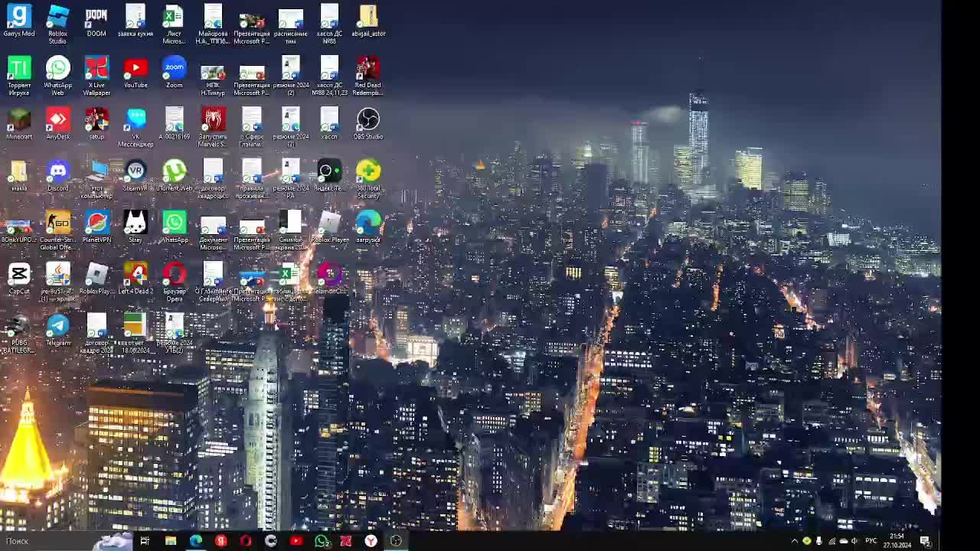Select the Marvel's Spider-Man launch icon
This screenshot has height=551, width=980.
coord(213,128)
